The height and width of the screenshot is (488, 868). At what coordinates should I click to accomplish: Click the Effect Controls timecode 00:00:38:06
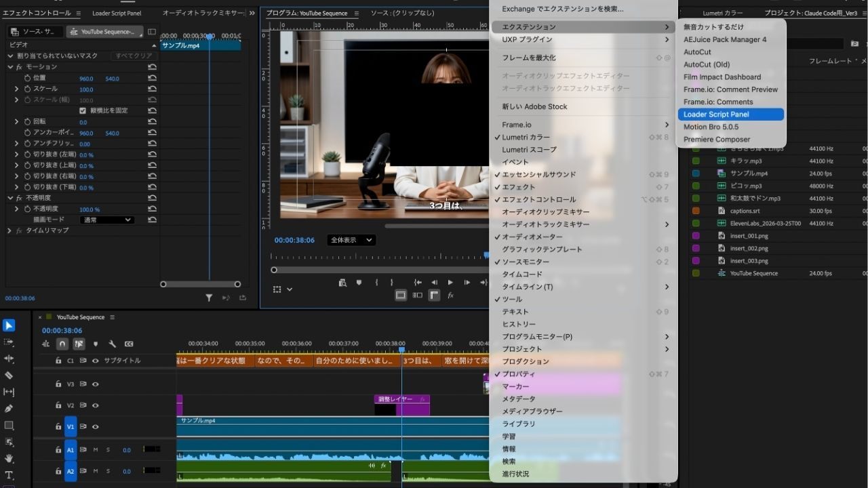click(x=20, y=298)
